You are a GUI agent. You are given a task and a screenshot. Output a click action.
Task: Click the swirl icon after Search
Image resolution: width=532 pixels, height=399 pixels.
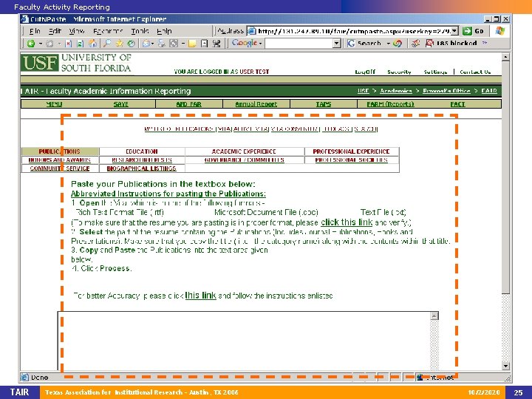(x=398, y=43)
